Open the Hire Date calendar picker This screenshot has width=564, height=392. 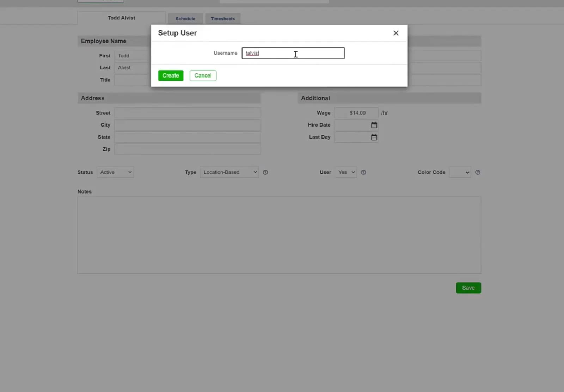click(374, 125)
